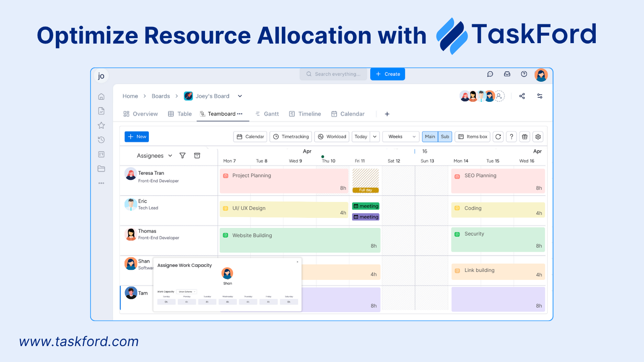
Task: Switch to the Overview tab
Action: pos(141,114)
